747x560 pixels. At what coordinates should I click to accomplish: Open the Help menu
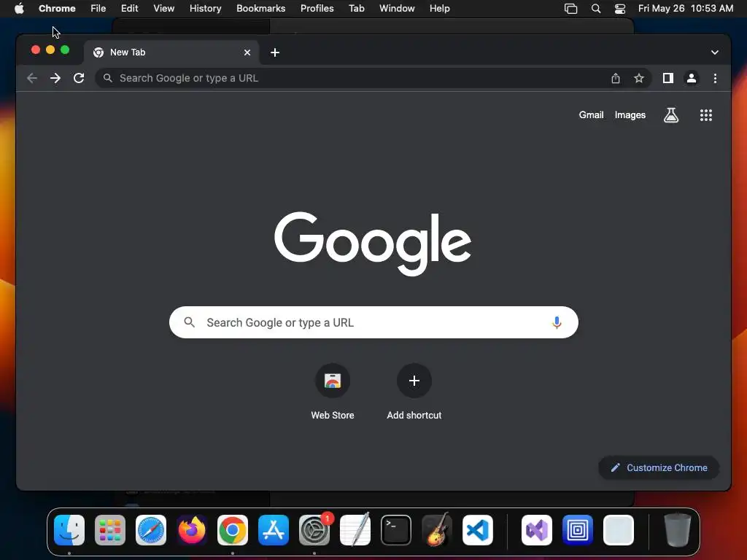click(x=439, y=8)
